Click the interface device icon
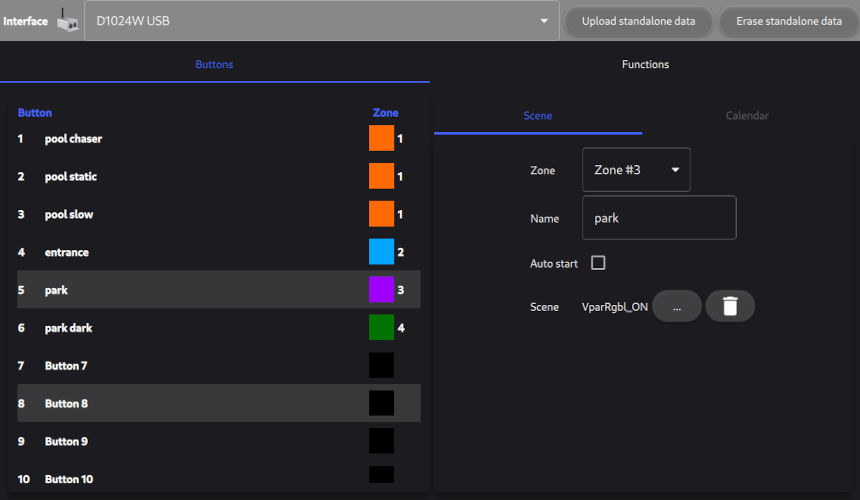 point(67,20)
